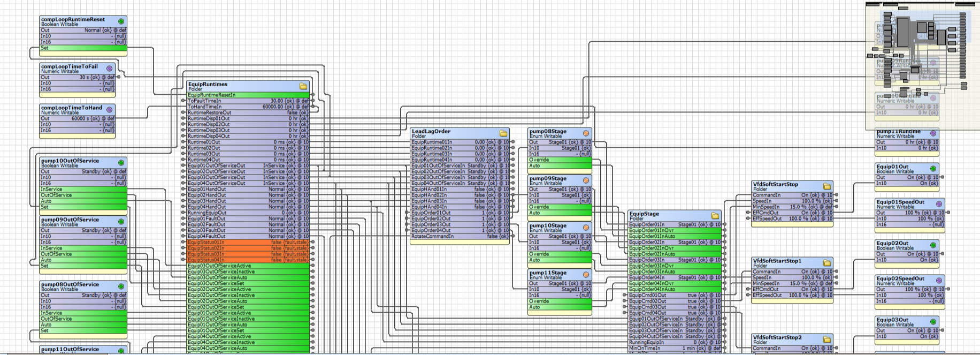Click the orange enum icon on pump11Stage

[x=586, y=275]
